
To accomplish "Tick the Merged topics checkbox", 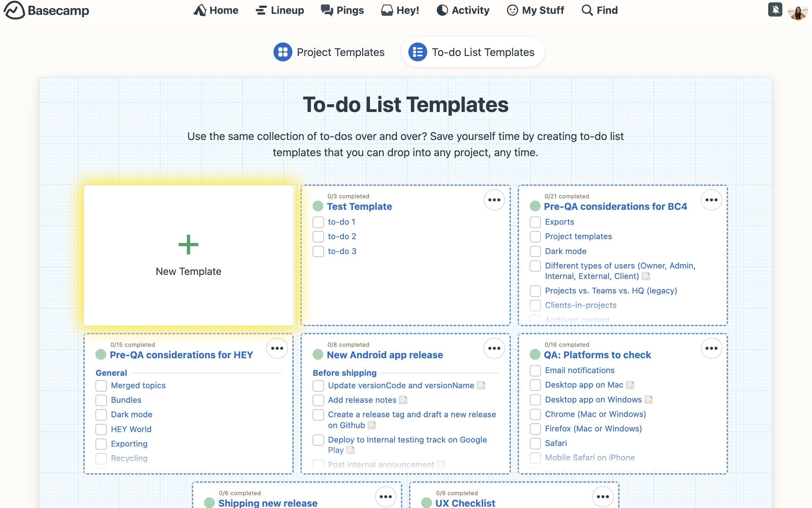I will (x=101, y=386).
